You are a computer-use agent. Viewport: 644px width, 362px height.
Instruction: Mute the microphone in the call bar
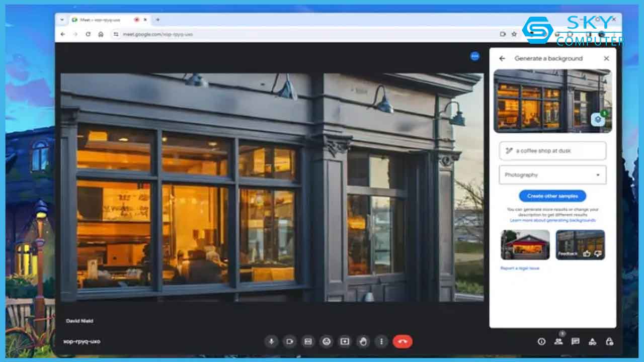272,341
